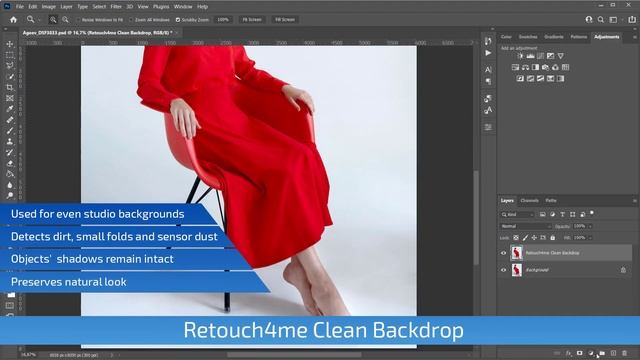
Task: Hide the Retouch4me Clean Backdrop layer
Action: tap(503, 253)
